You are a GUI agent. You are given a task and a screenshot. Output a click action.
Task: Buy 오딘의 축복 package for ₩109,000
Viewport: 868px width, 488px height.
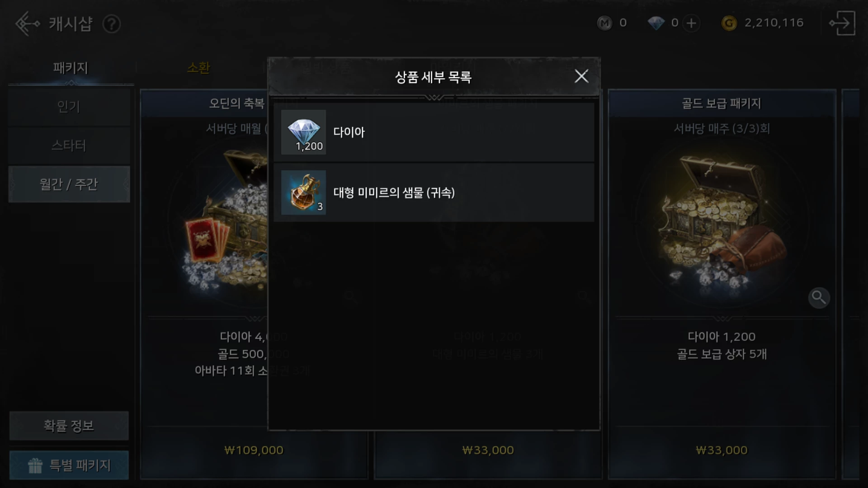pos(254,450)
